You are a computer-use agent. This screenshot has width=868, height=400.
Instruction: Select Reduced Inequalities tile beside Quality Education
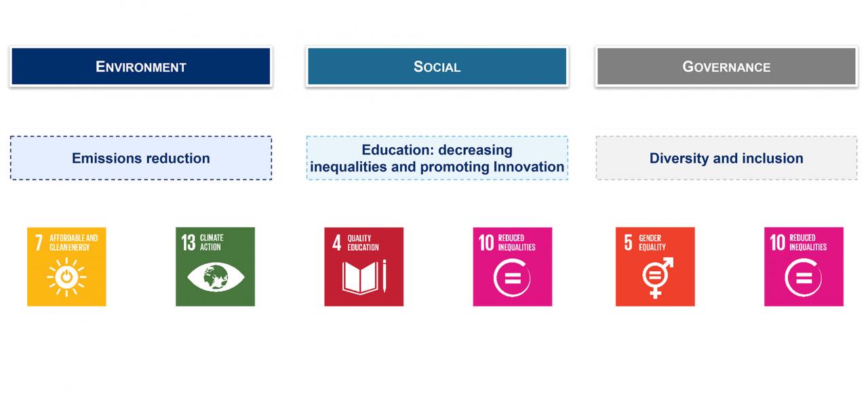coord(512,266)
